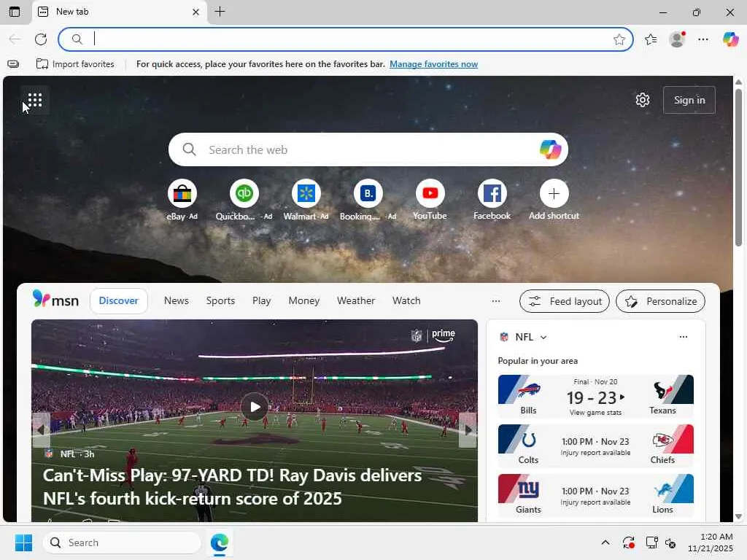This screenshot has height=560, width=747.
Task: Open Feed layout options
Action: coord(565,301)
